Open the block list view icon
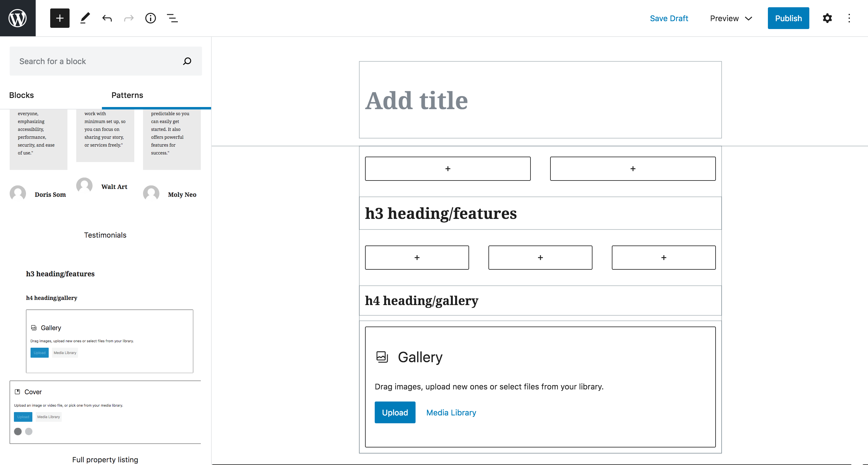 [172, 18]
